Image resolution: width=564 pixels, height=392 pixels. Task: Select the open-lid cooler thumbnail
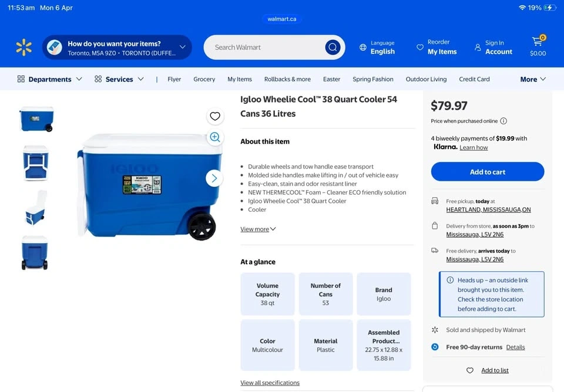(x=36, y=208)
